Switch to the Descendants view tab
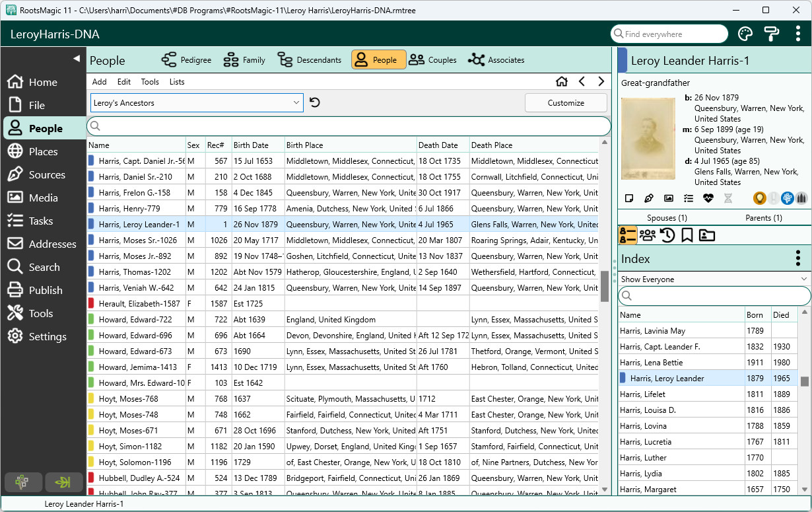 [310, 59]
